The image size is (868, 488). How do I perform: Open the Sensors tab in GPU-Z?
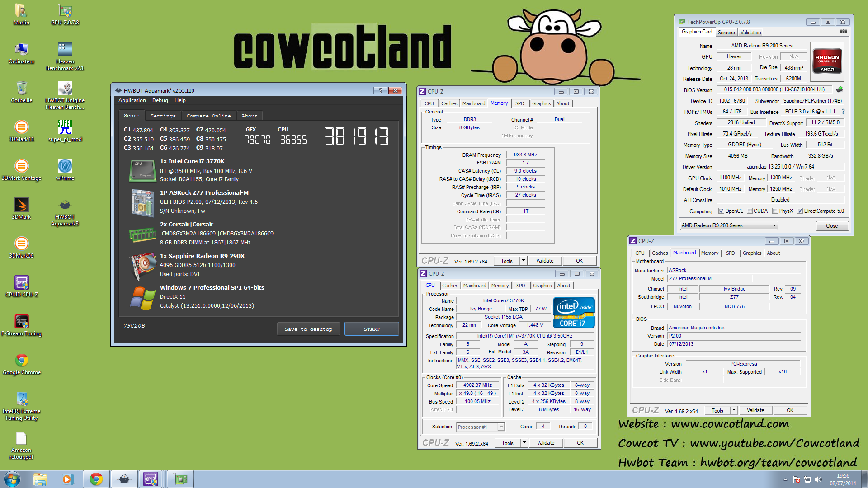click(x=726, y=33)
